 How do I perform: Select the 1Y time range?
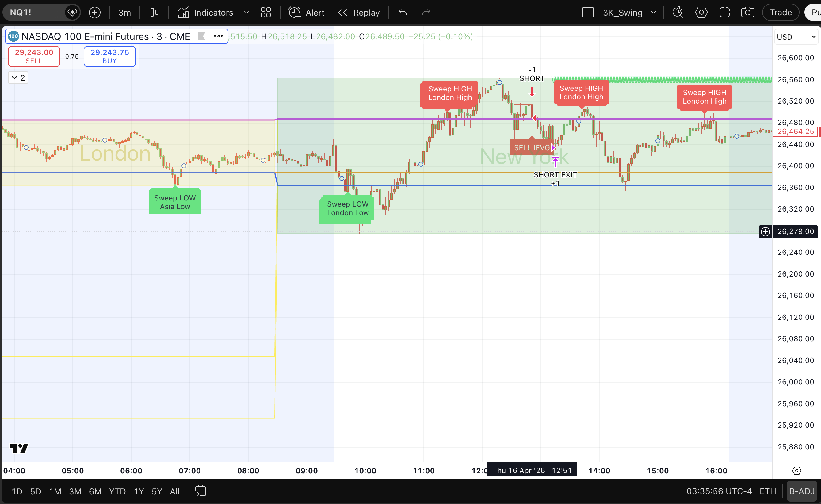(139, 491)
